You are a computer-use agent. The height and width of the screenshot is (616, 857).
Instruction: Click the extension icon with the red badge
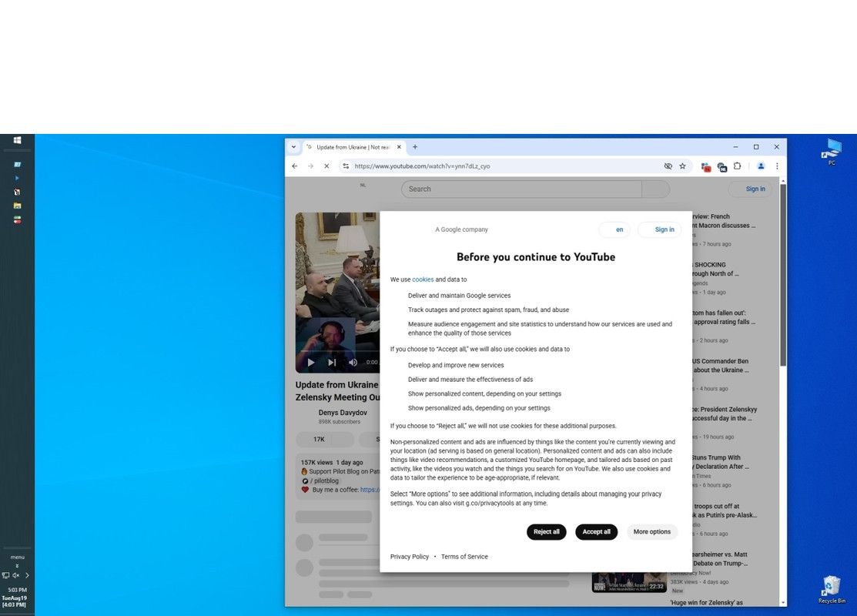(705, 167)
